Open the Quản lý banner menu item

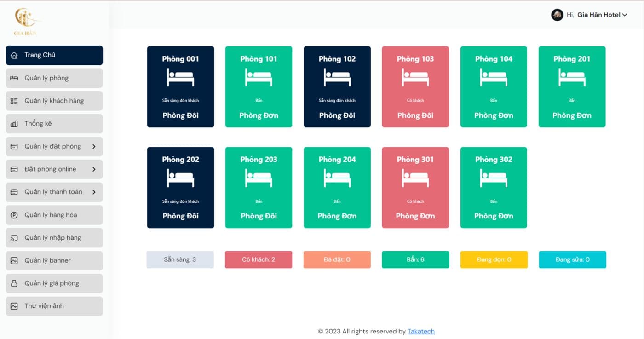(54, 261)
